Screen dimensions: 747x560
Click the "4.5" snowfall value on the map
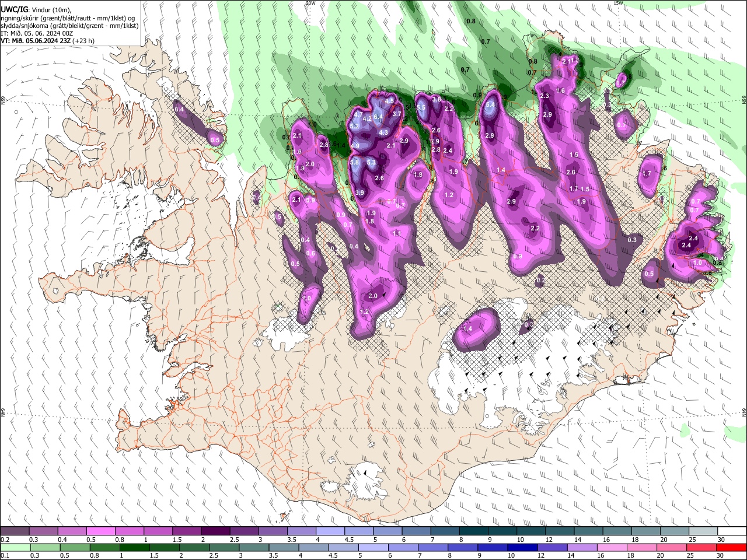(x=390, y=101)
